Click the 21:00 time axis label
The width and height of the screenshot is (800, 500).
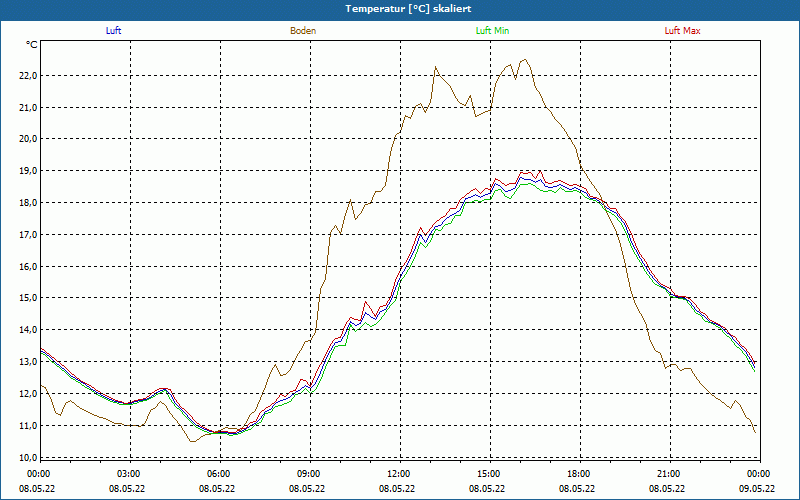tap(670, 474)
